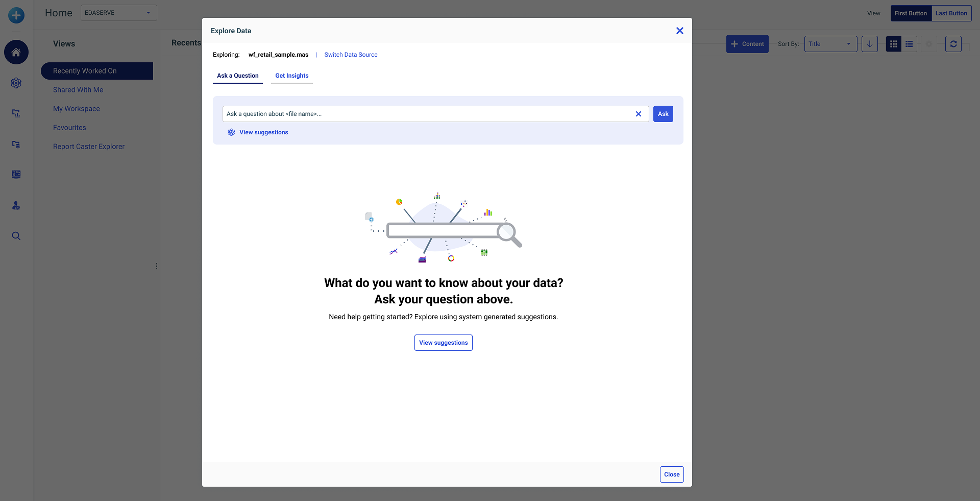
Task: Click the suggestions icon beside View suggestions
Action: [231, 132]
